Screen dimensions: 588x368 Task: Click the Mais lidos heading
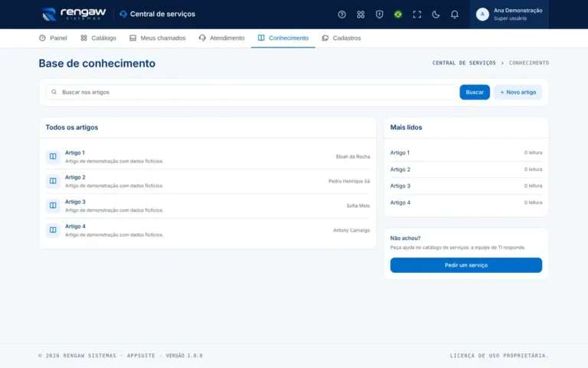point(406,127)
